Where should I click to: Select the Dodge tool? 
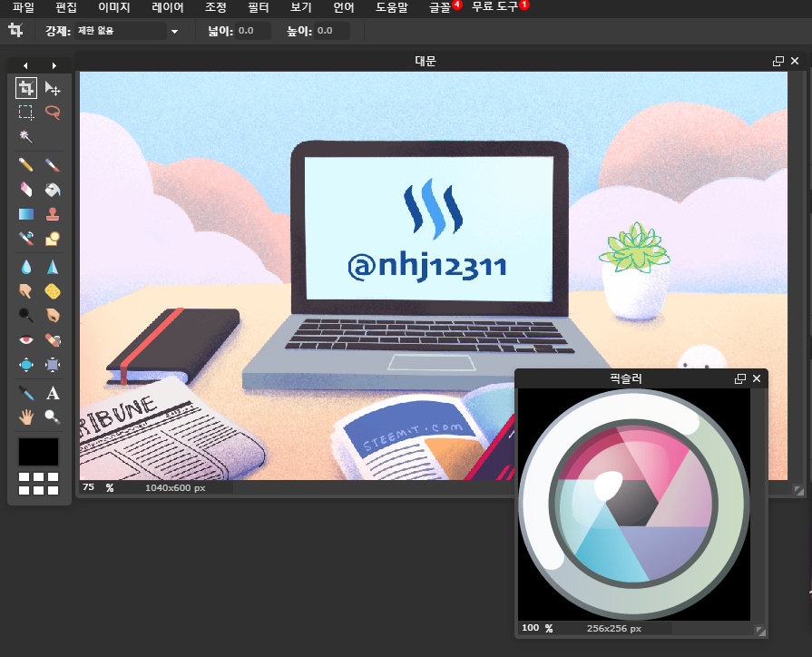[26, 315]
